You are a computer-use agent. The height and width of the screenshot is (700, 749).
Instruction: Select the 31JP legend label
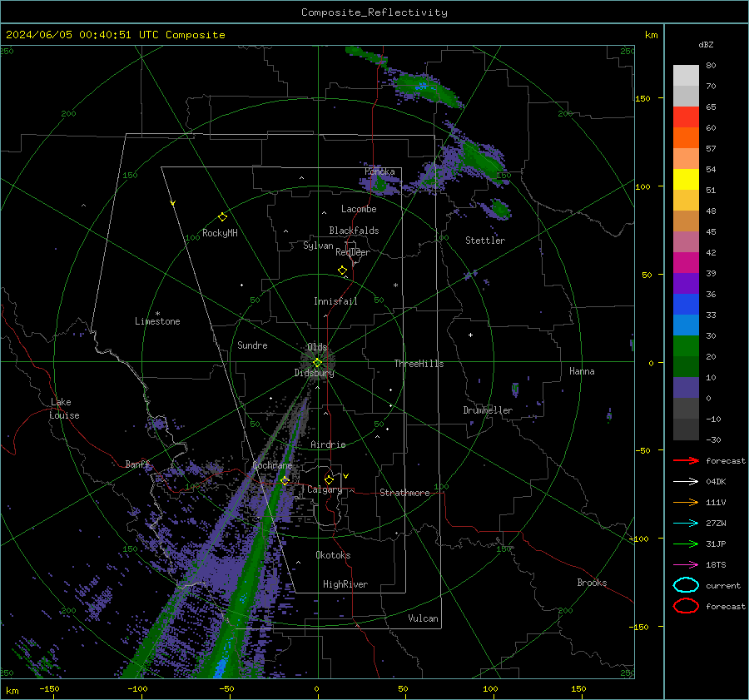click(x=716, y=544)
